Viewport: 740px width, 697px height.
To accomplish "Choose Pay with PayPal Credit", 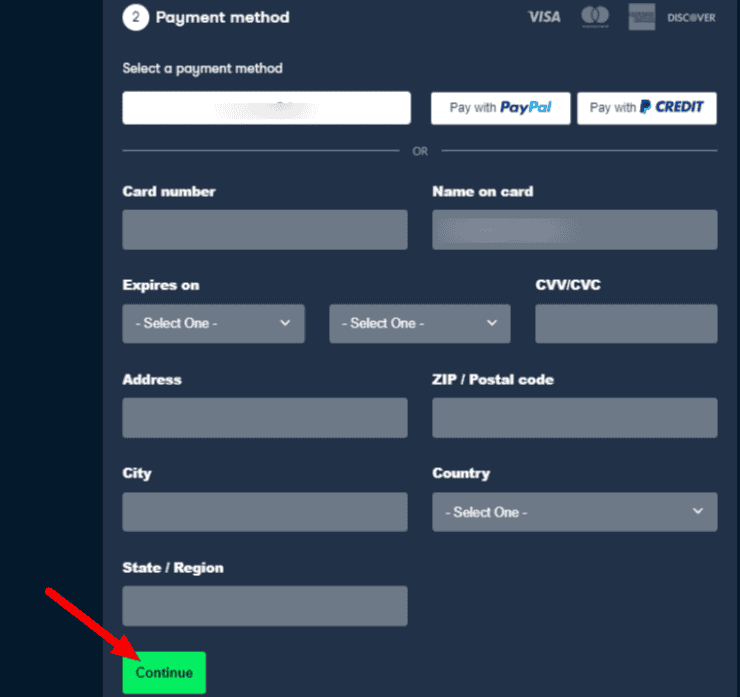I will (x=646, y=108).
